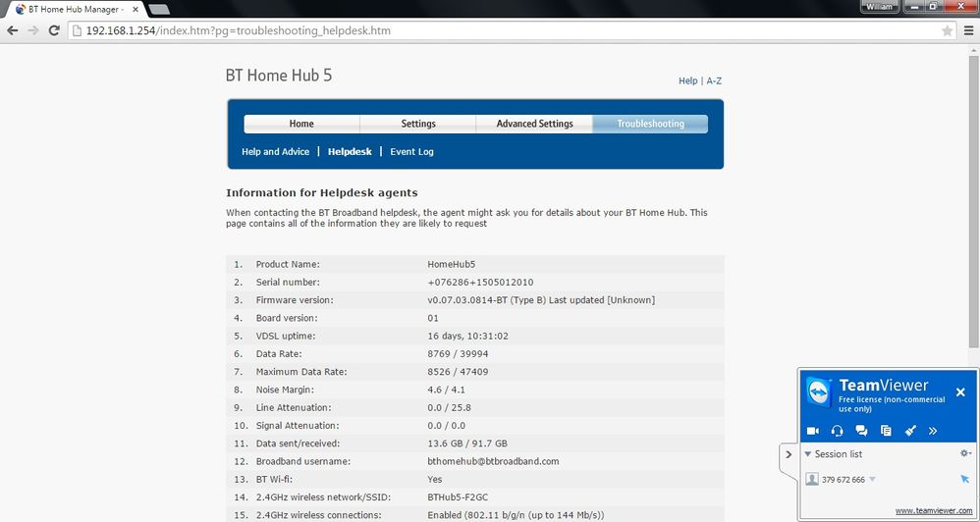Collapse the Session list triangle

coord(808,454)
